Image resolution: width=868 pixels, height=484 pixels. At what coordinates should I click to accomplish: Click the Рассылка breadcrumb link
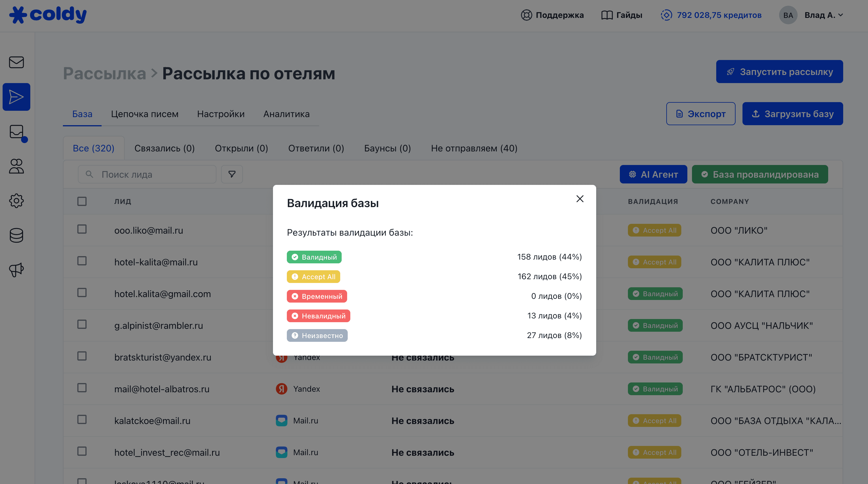point(104,74)
